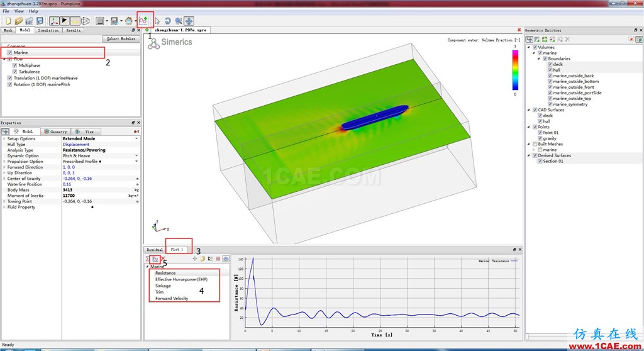Open the File menu

pyautogui.click(x=6, y=11)
